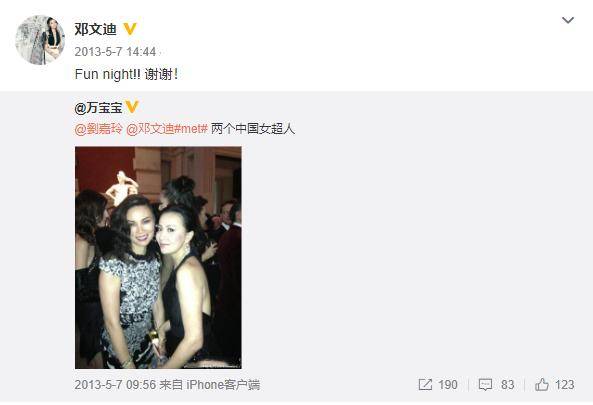The image size is (593, 405).
Task: Visit the @万宝宝 original poster profile
Action: [x=99, y=108]
